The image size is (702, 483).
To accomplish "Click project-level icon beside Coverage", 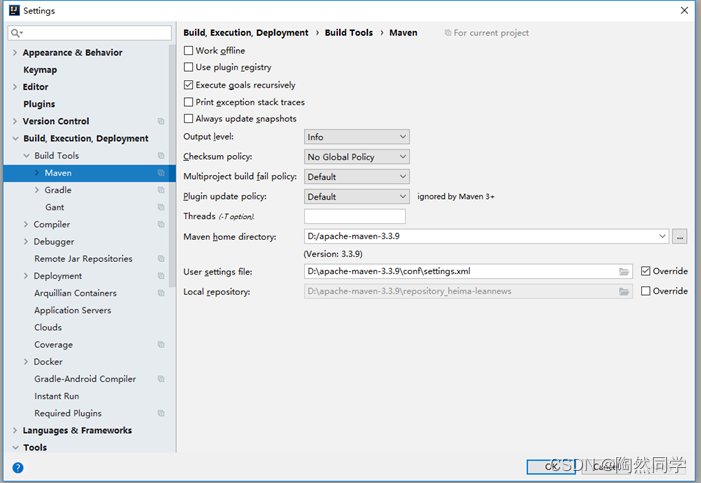I will coord(161,345).
